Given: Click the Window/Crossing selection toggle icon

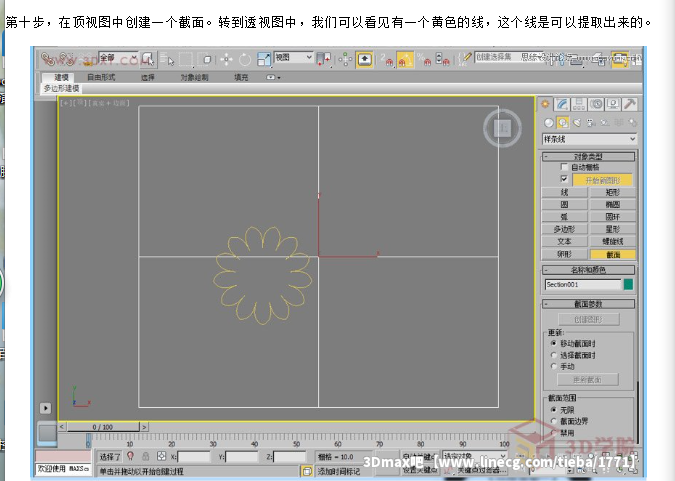Looking at the screenshot, I should pyautogui.click(x=205, y=59).
